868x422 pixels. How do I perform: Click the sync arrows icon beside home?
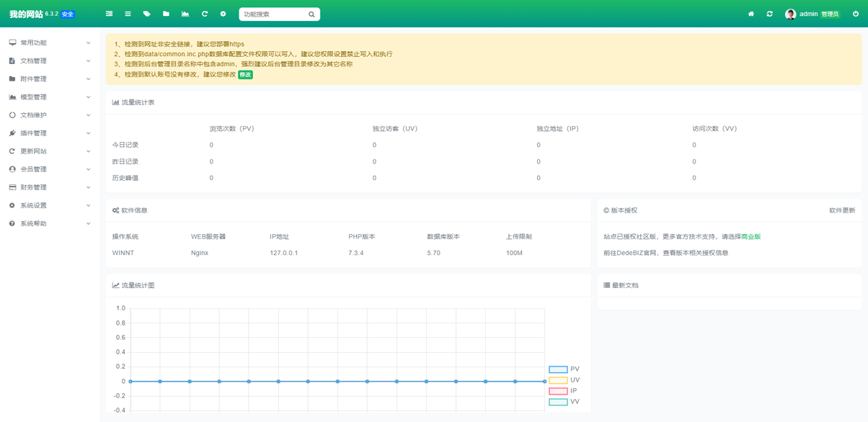pyautogui.click(x=769, y=14)
